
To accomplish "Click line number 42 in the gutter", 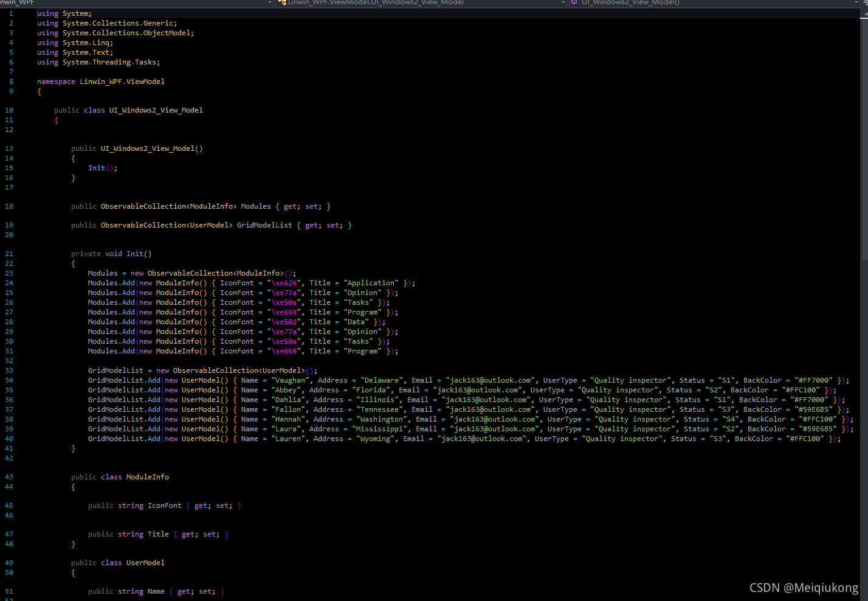I will (x=9, y=458).
